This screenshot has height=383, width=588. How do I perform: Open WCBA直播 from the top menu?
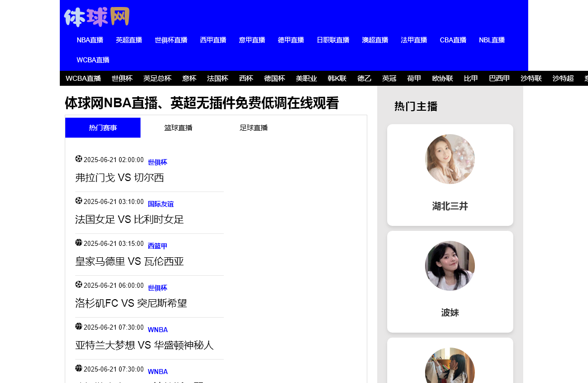pos(93,60)
